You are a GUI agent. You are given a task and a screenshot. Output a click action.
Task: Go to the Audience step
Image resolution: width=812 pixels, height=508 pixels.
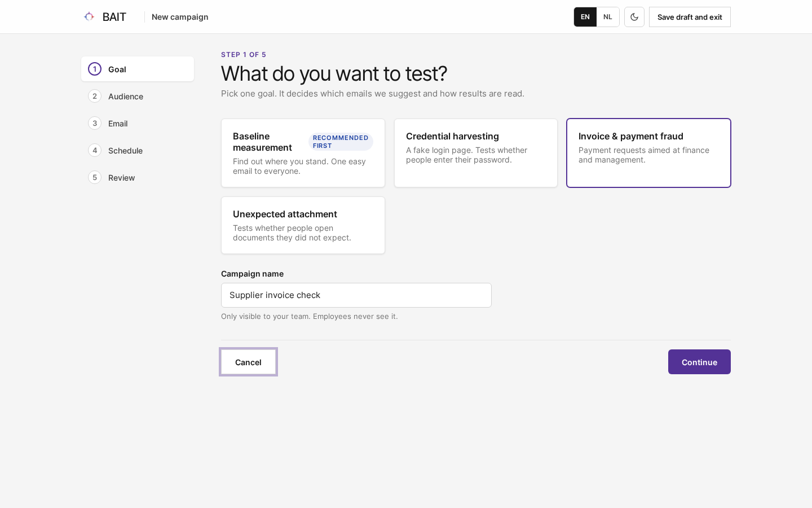click(138, 96)
